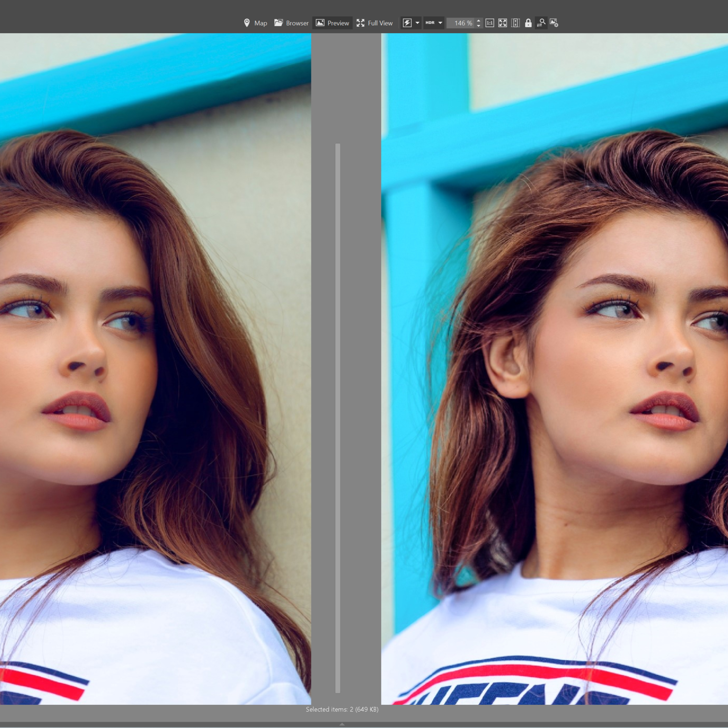This screenshot has width=728, height=728.
Task: Click the vertical scrollbar between the images
Action: tap(338, 418)
